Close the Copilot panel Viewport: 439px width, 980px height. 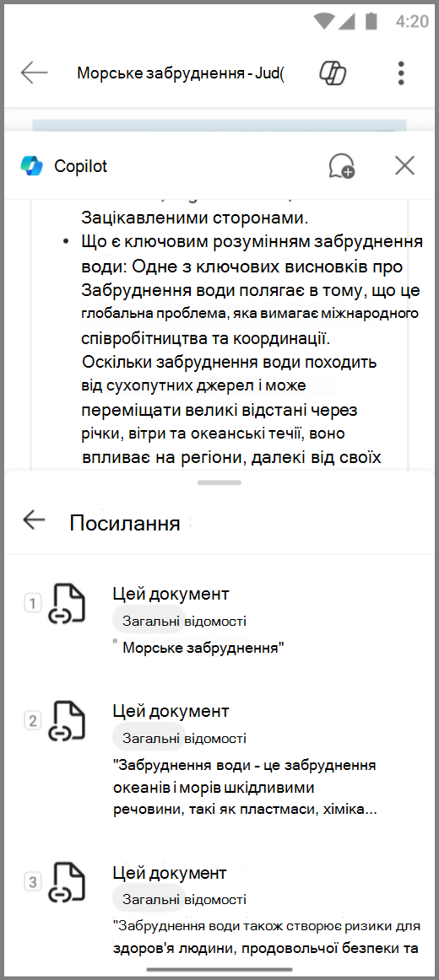click(x=405, y=165)
